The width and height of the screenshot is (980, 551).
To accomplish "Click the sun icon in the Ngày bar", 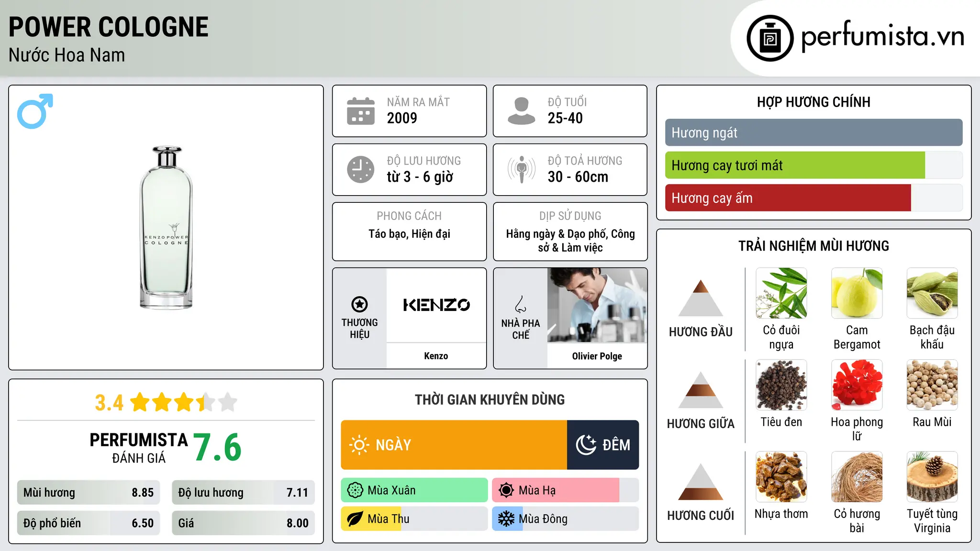I will tap(359, 445).
